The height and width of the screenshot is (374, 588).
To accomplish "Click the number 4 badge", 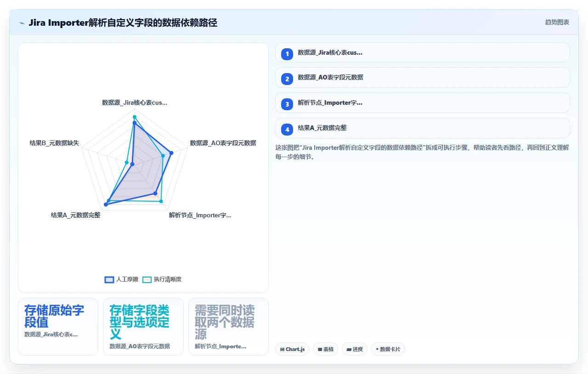I will tap(287, 130).
